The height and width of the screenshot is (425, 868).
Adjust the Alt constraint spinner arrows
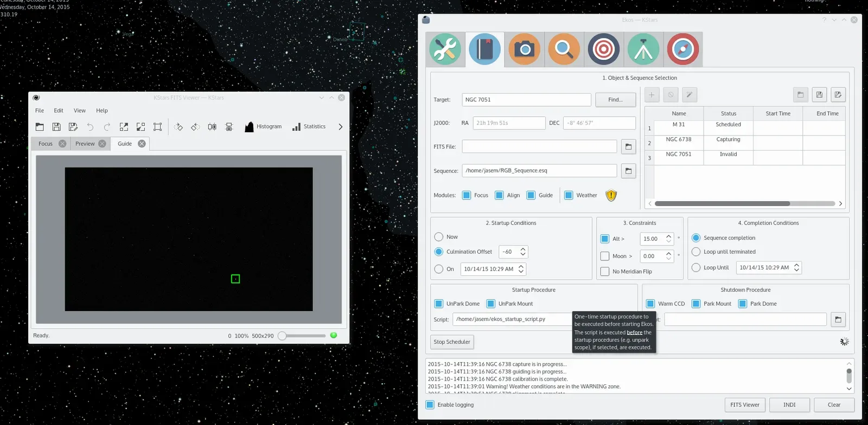click(x=668, y=239)
